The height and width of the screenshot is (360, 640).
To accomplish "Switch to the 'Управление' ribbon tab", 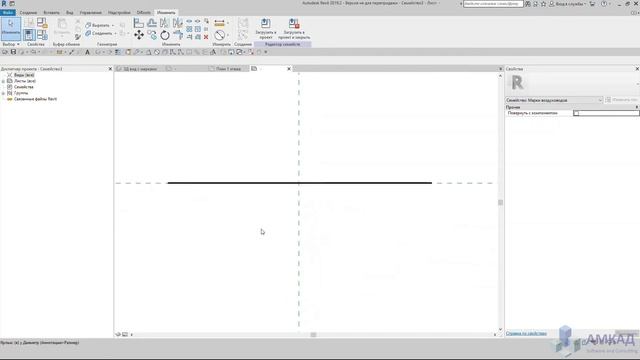I will point(91,13).
